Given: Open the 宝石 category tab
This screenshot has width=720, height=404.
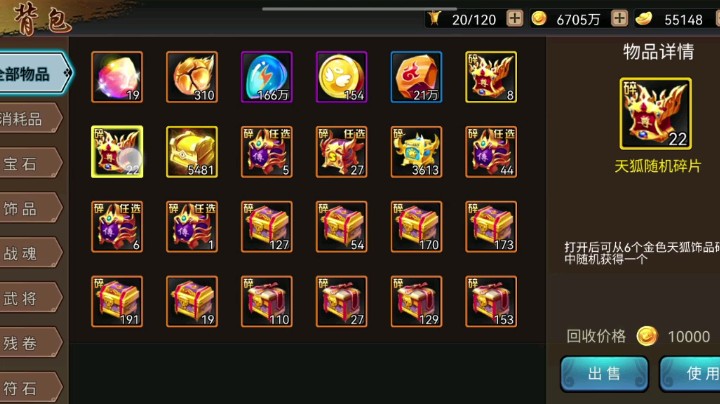Looking at the screenshot, I should pyautogui.click(x=30, y=163).
